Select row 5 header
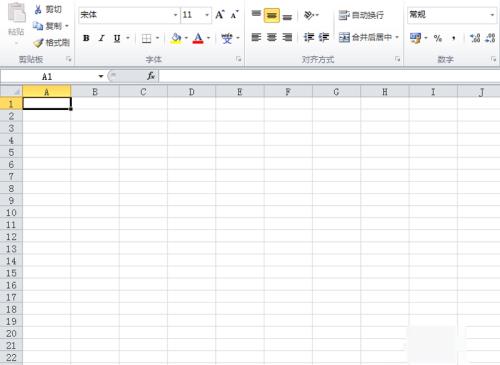The width and height of the screenshot is (500, 365). (x=11, y=152)
